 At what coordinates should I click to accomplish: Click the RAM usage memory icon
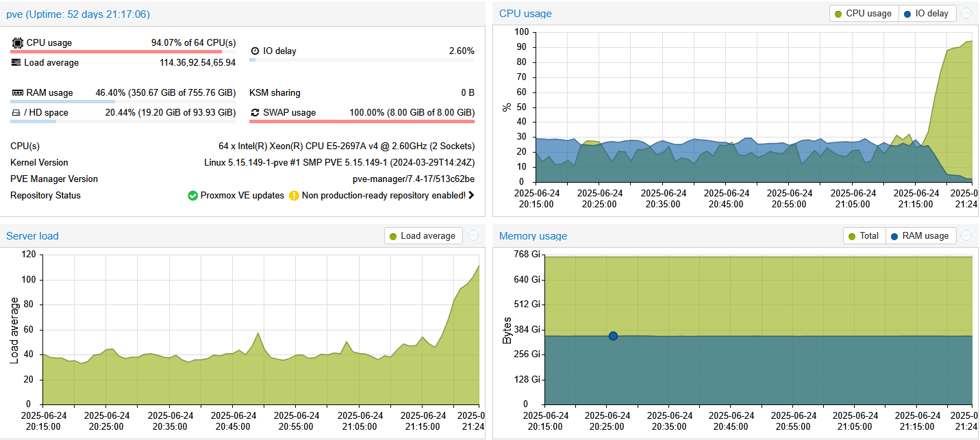click(x=18, y=93)
